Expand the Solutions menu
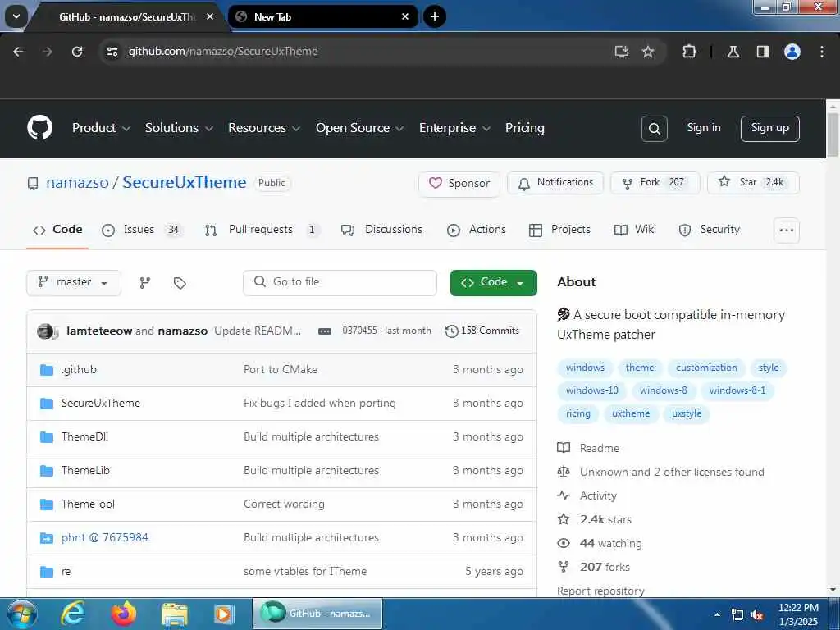Viewport: 840px width, 630px height. (179, 128)
